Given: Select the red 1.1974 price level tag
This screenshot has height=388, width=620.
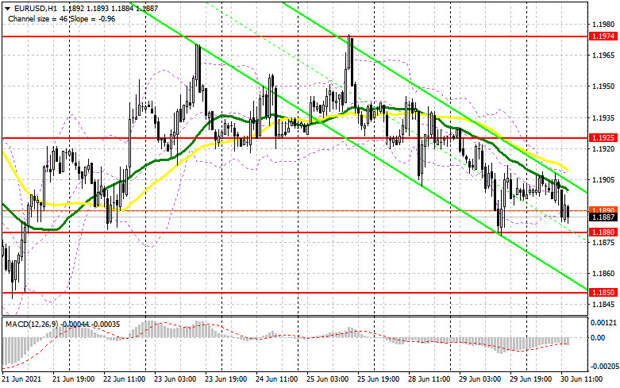Looking at the screenshot, I should [x=603, y=36].
